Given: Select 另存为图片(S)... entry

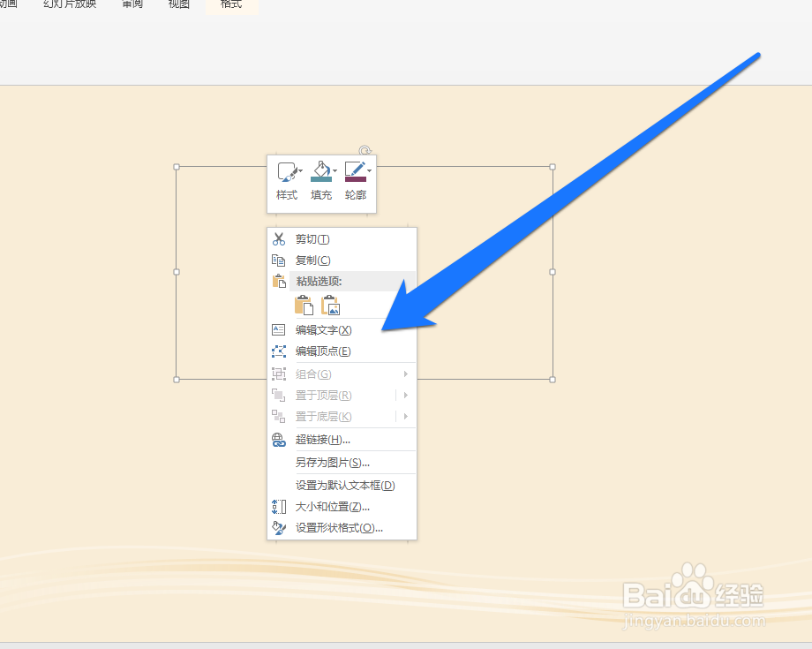Looking at the screenshot, I should (342, 463).
